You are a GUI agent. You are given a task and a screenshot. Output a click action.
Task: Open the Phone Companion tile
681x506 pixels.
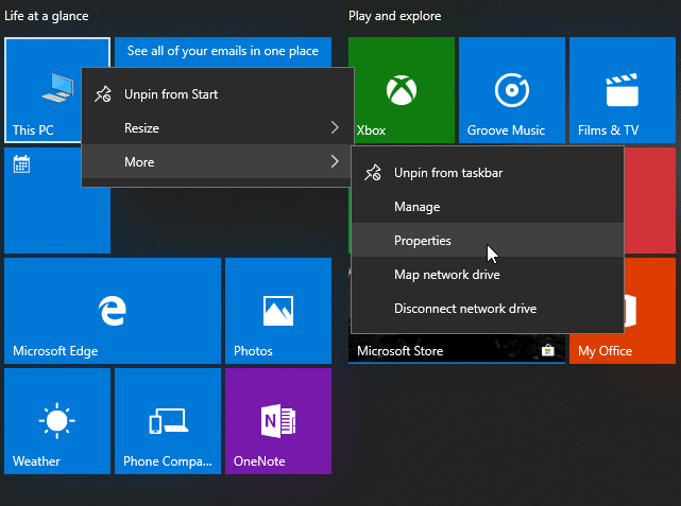(168, 421)
